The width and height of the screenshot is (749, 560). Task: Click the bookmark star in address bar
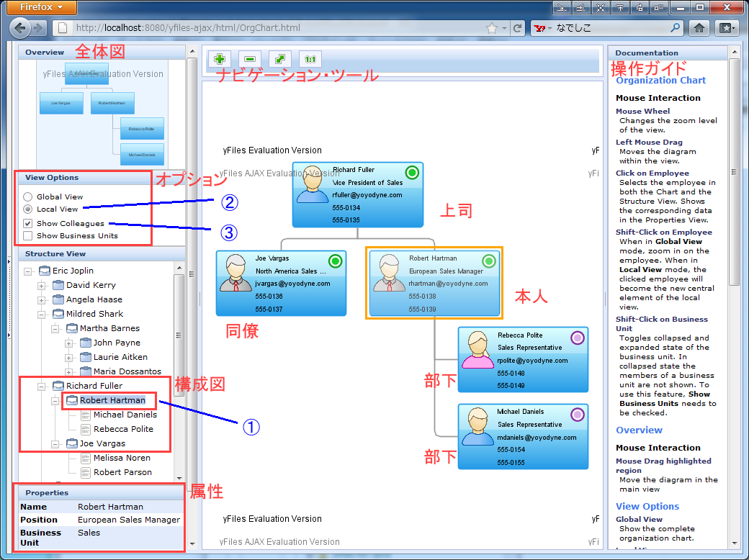coord(492,28)
